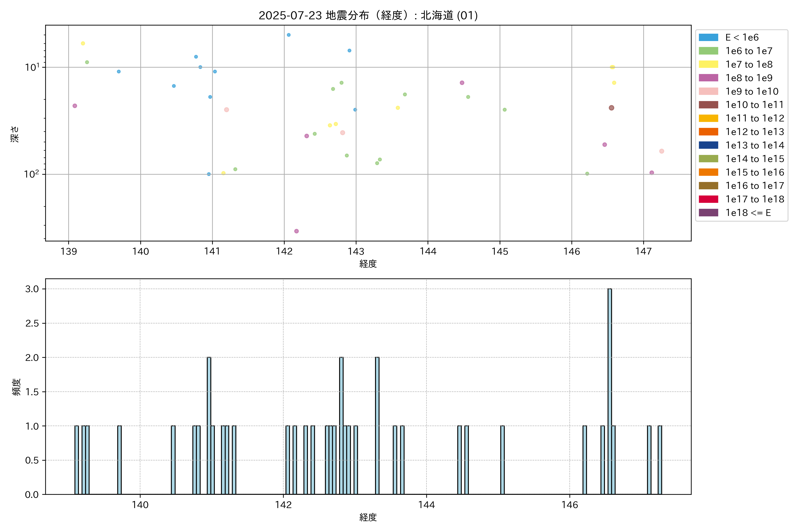Click the green 1e6 to 1e7 legend swatch
This screenshot has width=798, height=532.
point(708,51)
